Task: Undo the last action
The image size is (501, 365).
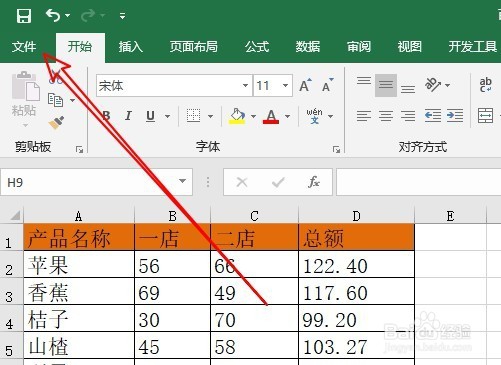Action: 53,15
